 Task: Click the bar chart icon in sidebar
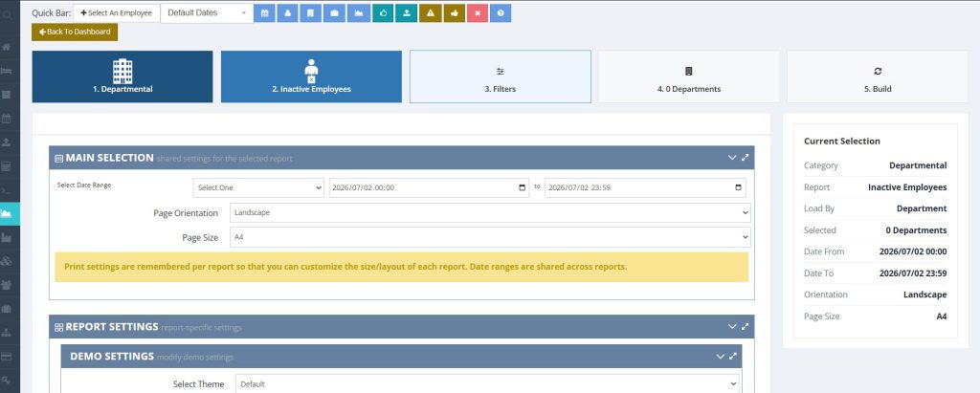click(7, 237)
